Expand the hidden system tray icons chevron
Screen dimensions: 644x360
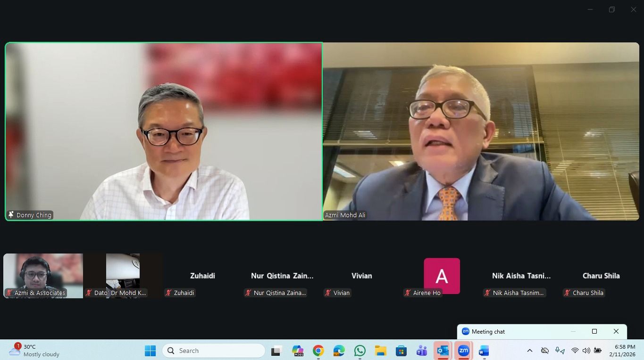pyautogui.click(x=529, y=351)
